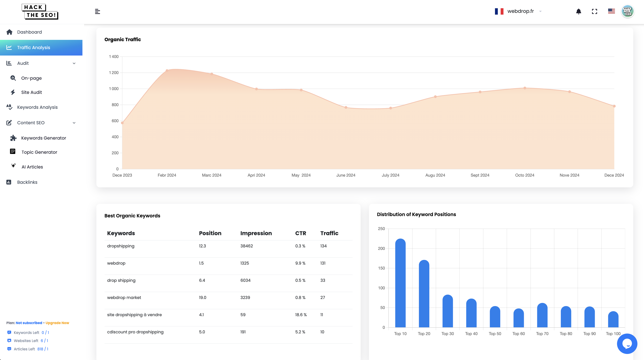Click the Backlinks icon in sidebar

8,182
